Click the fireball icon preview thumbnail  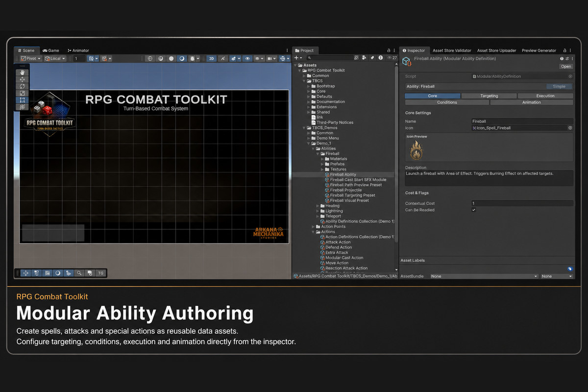coord(417,150)
